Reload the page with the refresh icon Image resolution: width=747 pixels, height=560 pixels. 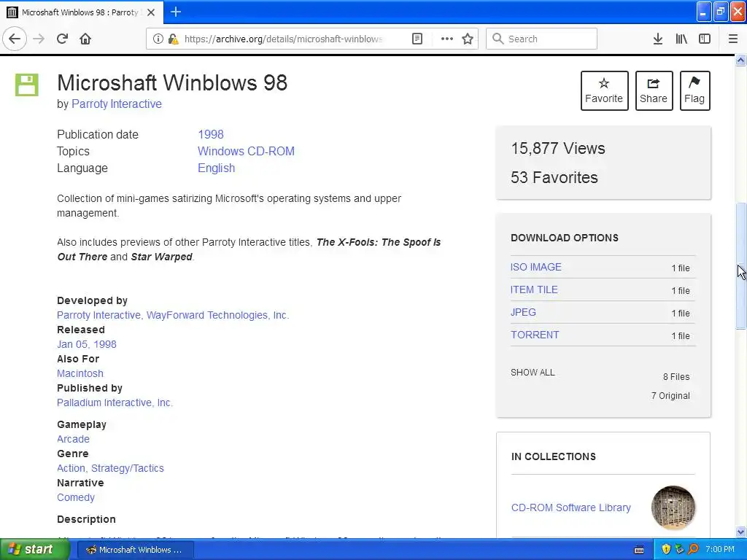62,39
